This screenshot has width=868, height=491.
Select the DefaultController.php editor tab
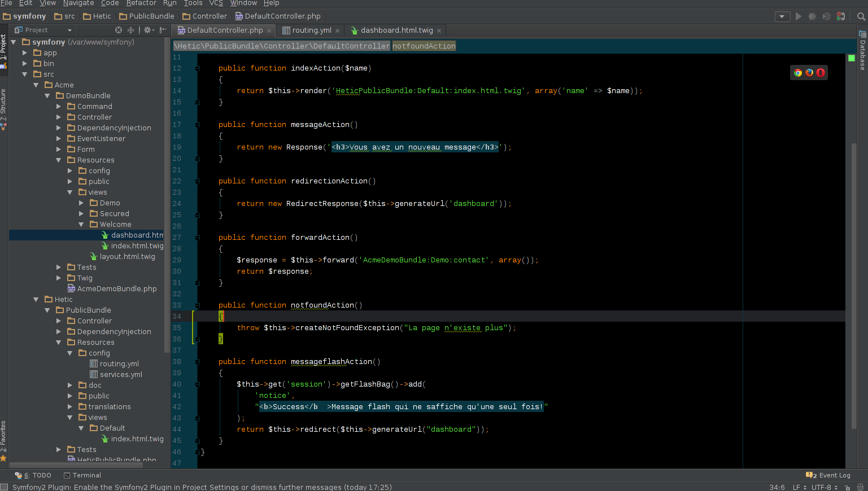(x=225, y=30)
